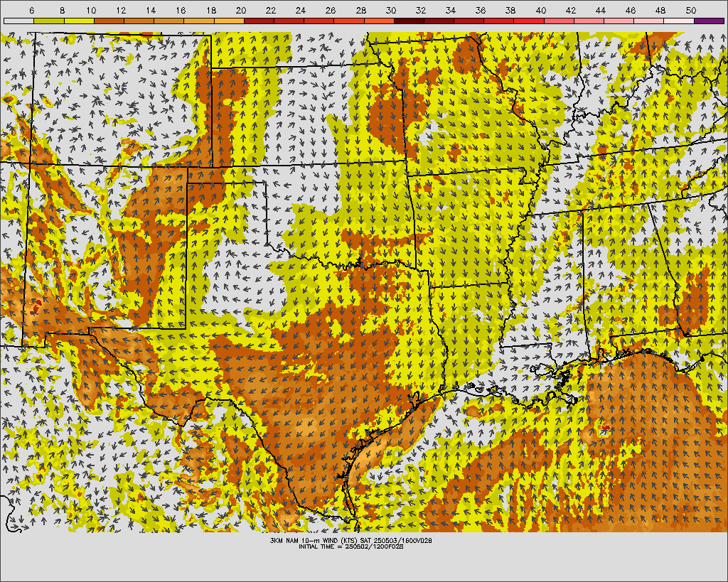Click the dark maroon swatch between 30 and 32
The image size is (728, 582).
pyautogui.click(x=409, y=21)
